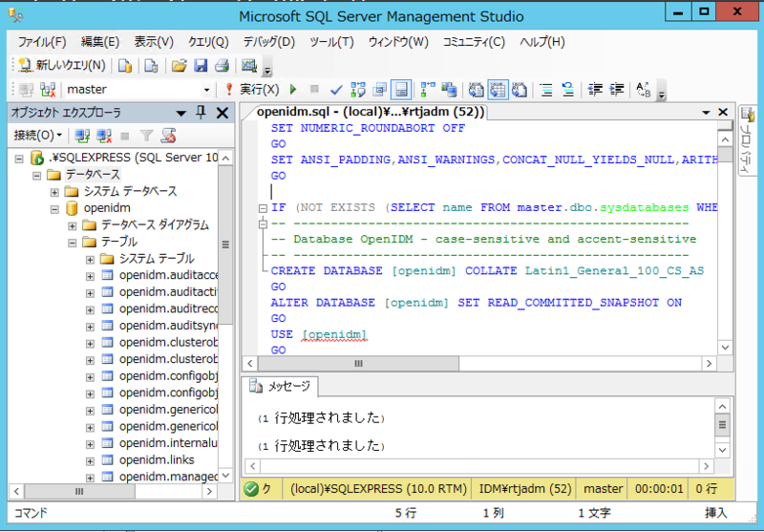Screen dimensions: 764x532
Task: Open the ファイル(F) menu
Action: 42,42
